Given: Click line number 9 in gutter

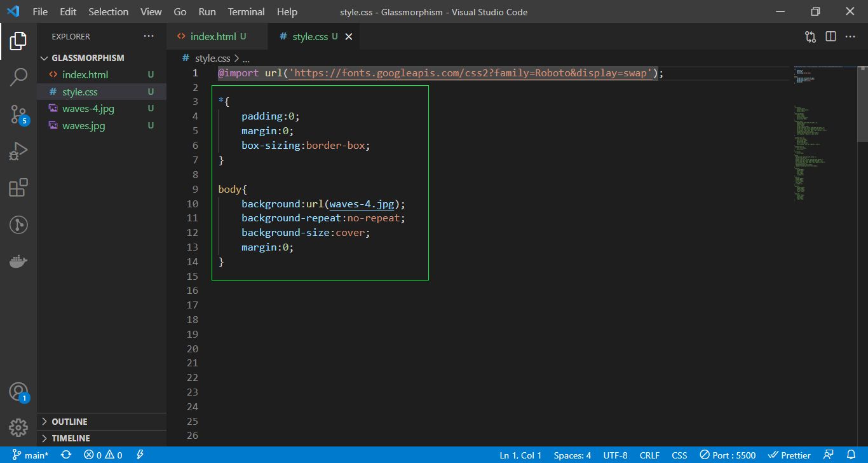Looking at the screenshot, I should click(194, 190).
